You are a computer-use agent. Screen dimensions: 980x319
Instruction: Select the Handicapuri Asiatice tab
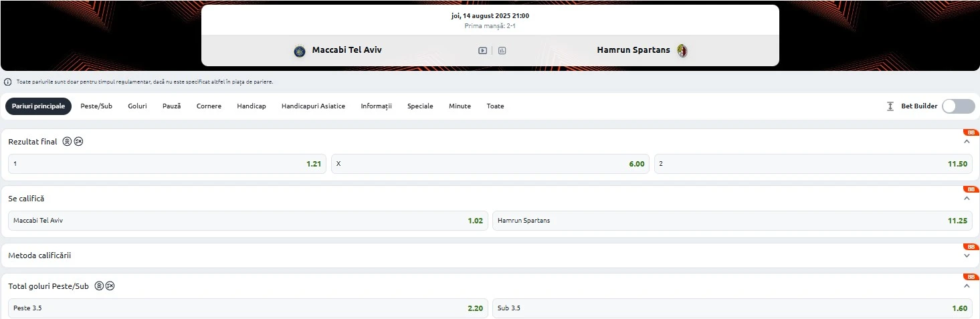click(313, 106)
